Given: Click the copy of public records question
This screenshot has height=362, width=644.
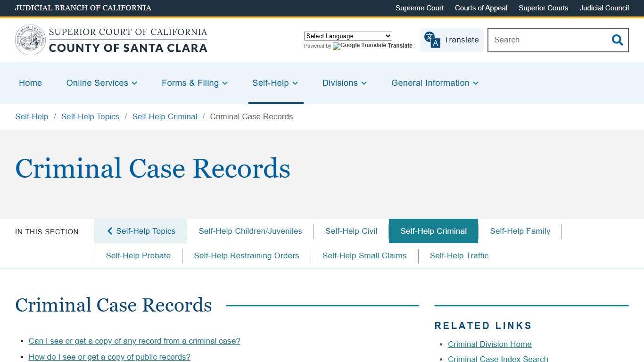Looking at the screenshot, I should tap(109, 357).
